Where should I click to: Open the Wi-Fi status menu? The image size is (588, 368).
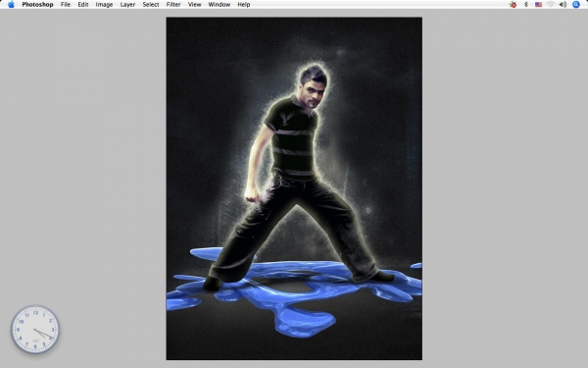(x=551, y=5)
